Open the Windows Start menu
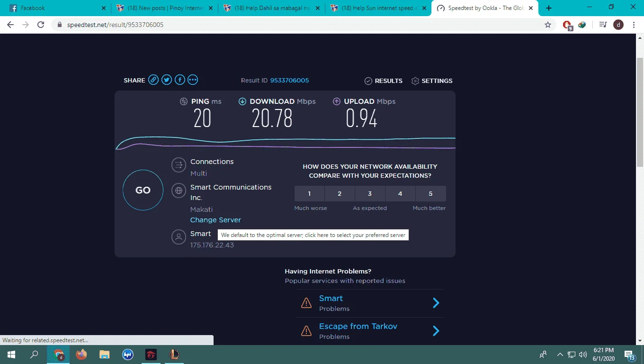644x364 pixels. [11, 355]
